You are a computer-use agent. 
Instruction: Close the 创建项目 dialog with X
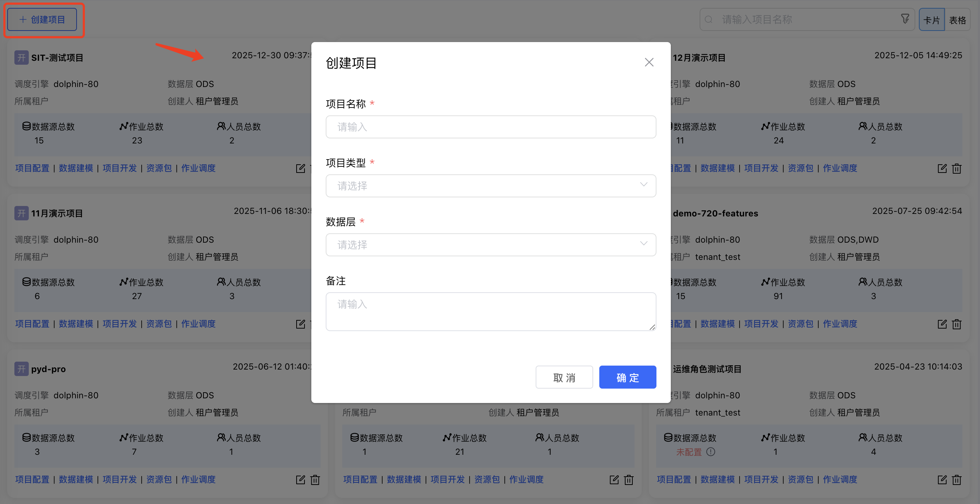coord(649,63)
